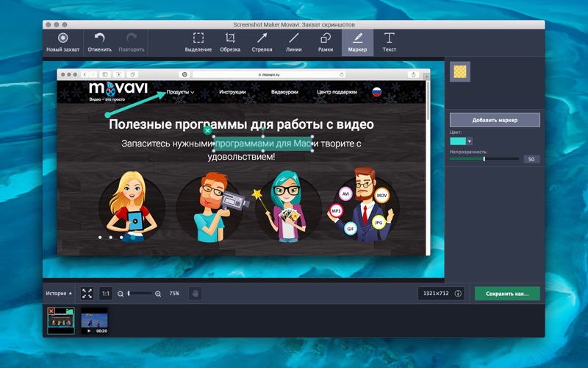Pick the Линии lines tool

click(293, 43)
